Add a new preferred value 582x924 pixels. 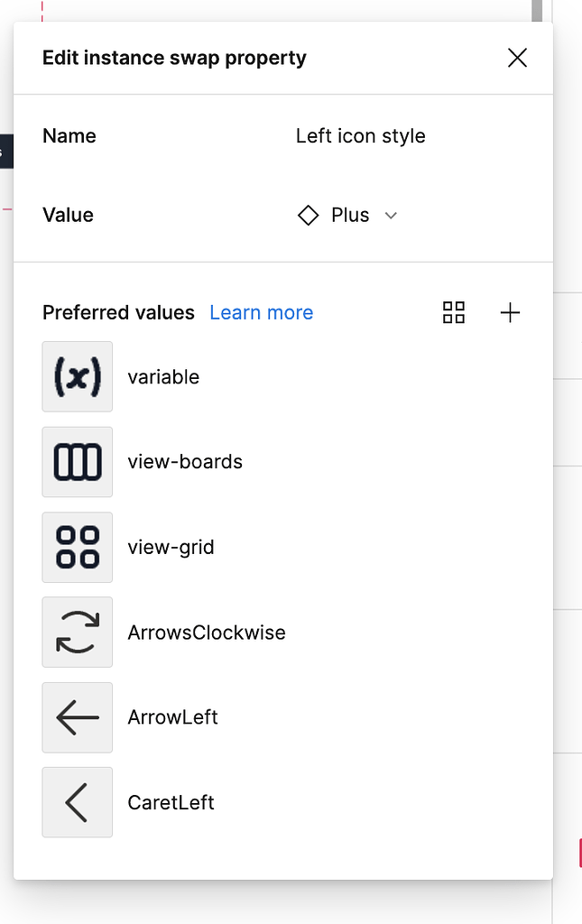[510, 313]
